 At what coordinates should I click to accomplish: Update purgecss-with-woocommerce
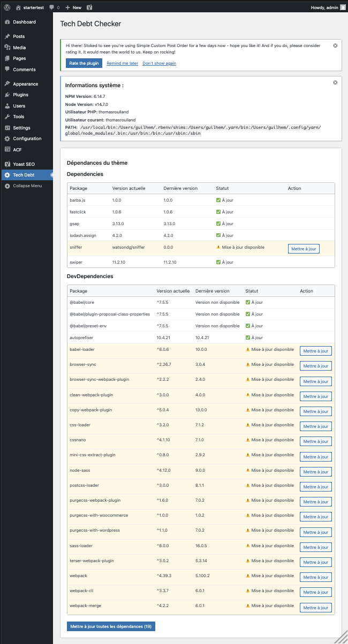[315, 517]
